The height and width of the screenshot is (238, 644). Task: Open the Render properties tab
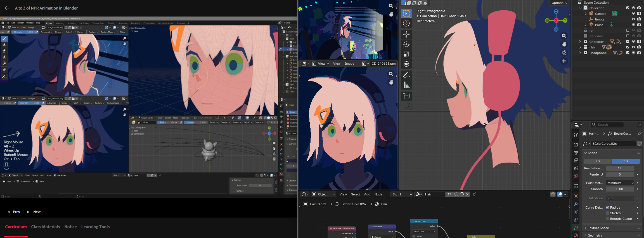click(576, 145)
